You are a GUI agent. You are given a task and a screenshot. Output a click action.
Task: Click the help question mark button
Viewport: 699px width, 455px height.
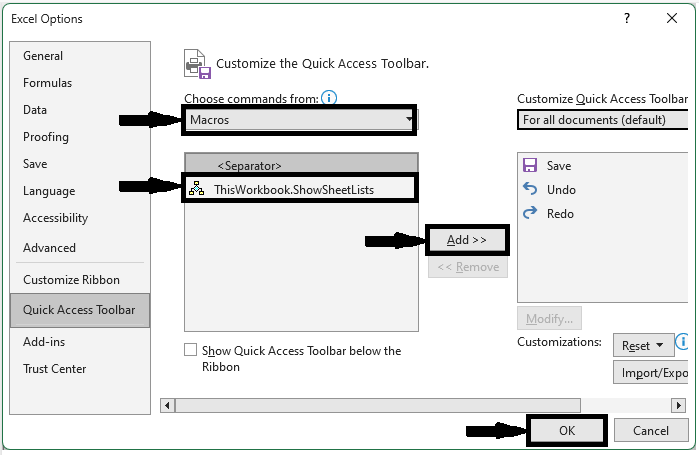tap(627, 19)
